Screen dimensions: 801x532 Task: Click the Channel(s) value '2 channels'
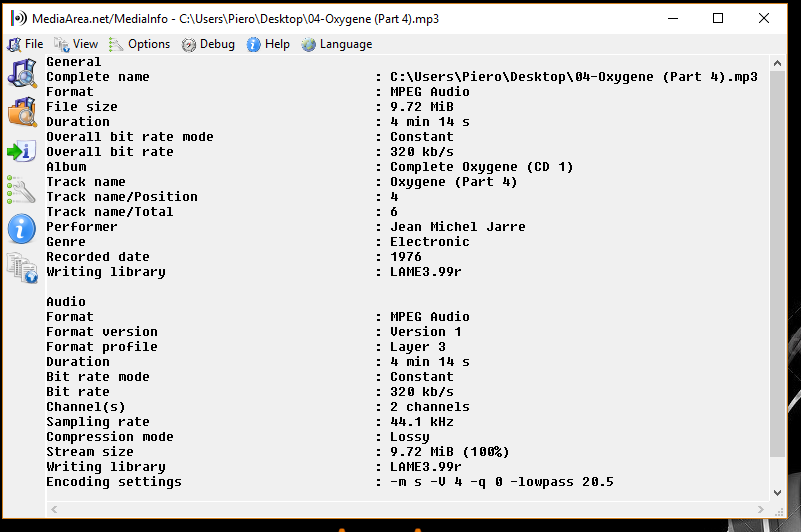pyautogui.click(x=430, y=407)
